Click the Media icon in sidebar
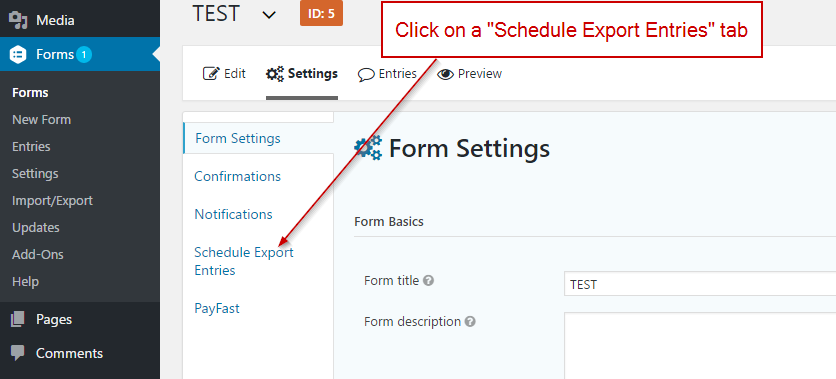The image size is (836, 379). (18, 20)
